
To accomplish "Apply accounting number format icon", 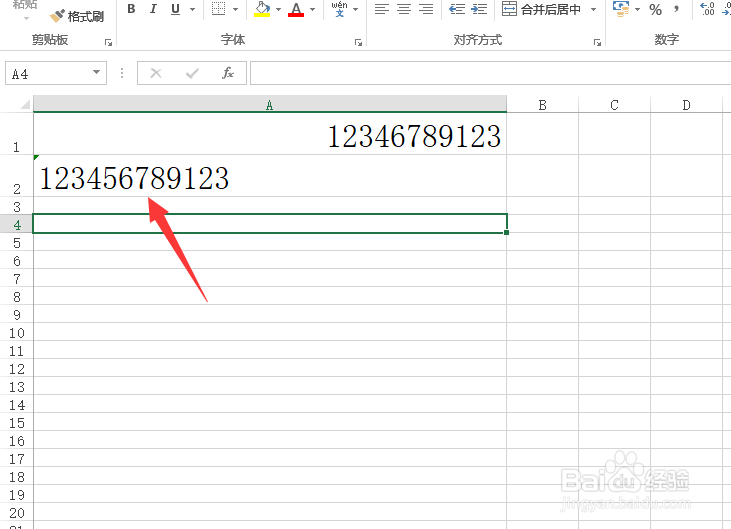I will [x=621, y=9].
